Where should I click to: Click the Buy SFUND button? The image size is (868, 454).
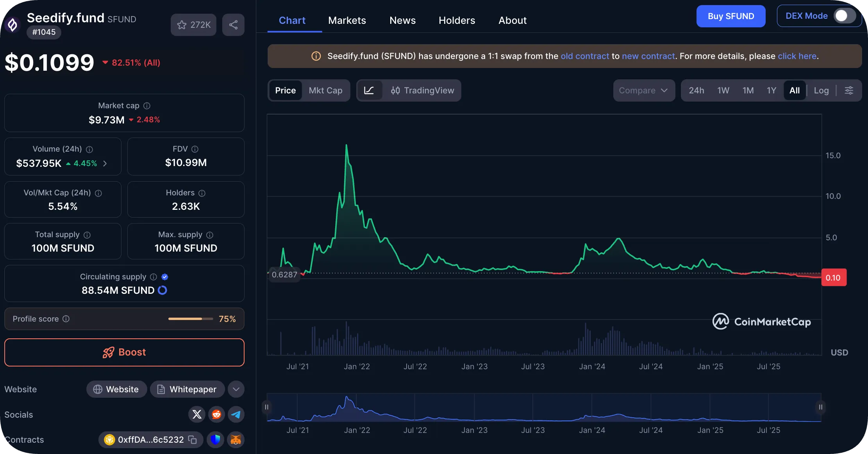[x=730, y=16]
